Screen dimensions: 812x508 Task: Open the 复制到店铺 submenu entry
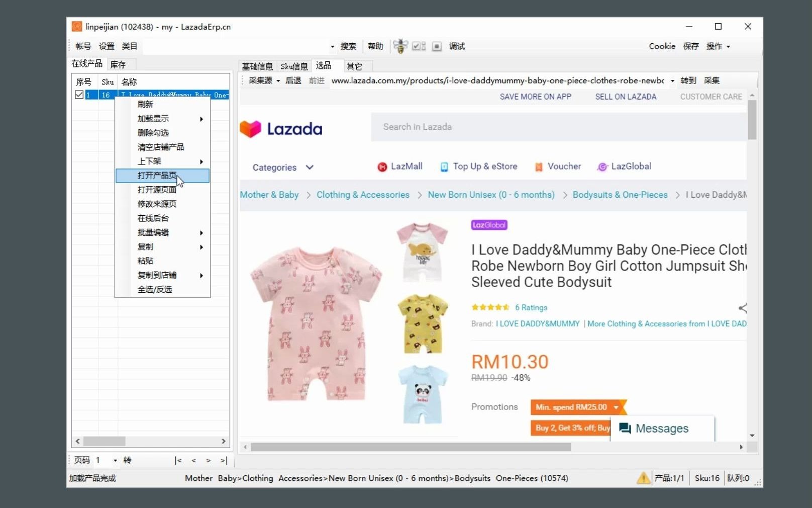(x=163, y=275)
